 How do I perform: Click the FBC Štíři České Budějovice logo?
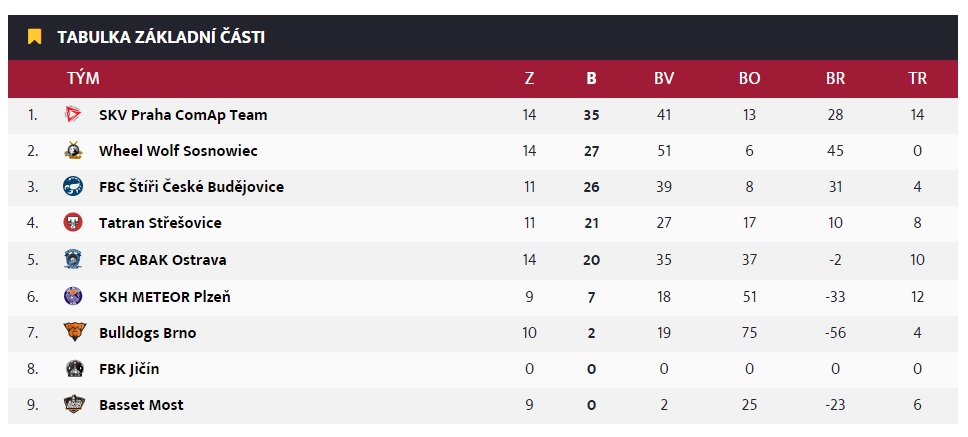click(73, 186)
